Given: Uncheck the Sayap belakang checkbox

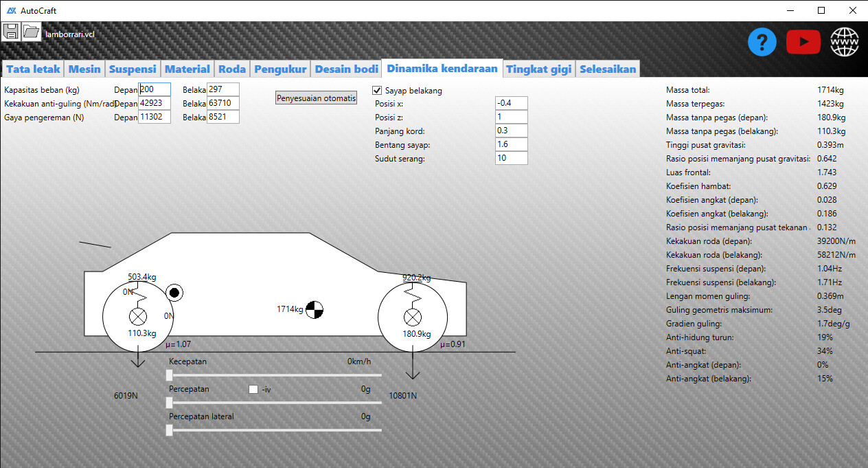Looking at the screenshot, I should pyautogui.click(x=377, y=90).
